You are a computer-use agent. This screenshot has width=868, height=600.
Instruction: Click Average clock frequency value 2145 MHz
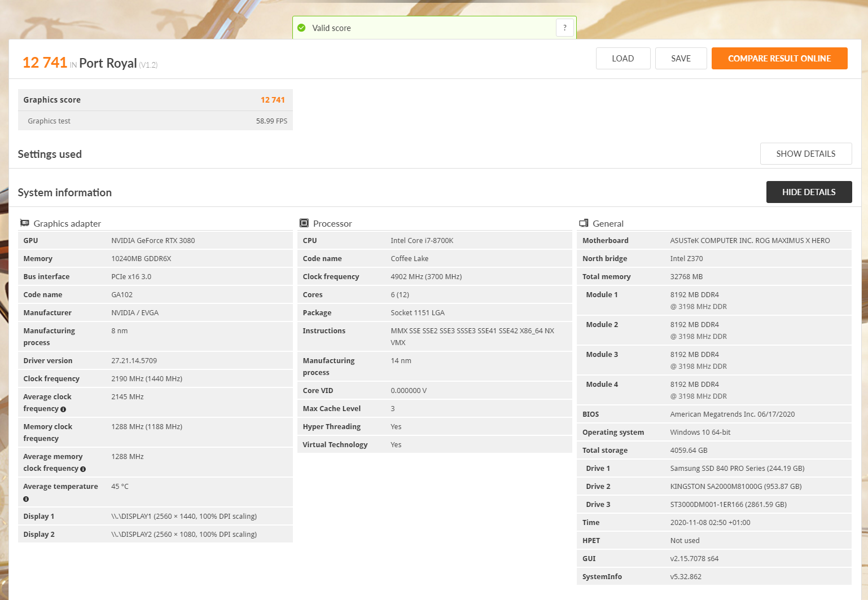[128, 396]
